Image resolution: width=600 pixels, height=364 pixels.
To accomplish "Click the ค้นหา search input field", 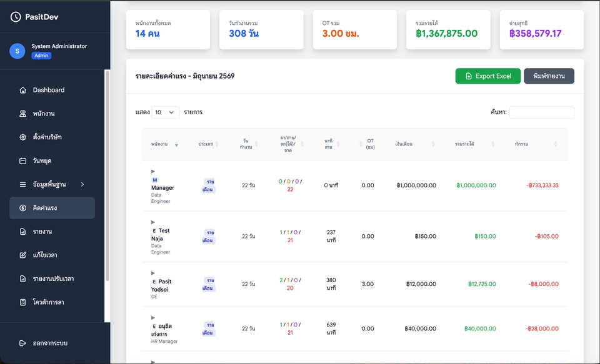I will click(541, 112).
